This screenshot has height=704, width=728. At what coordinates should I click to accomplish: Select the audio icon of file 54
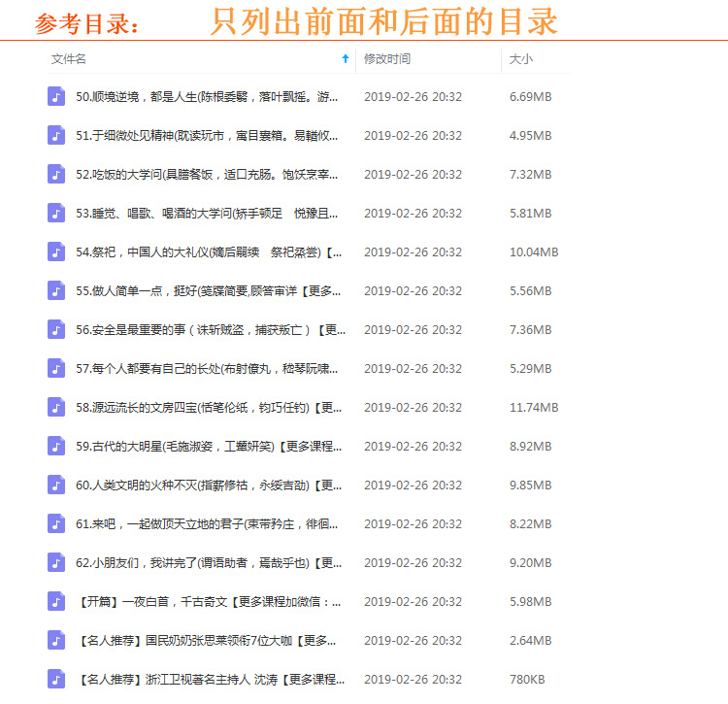[56, 251]
